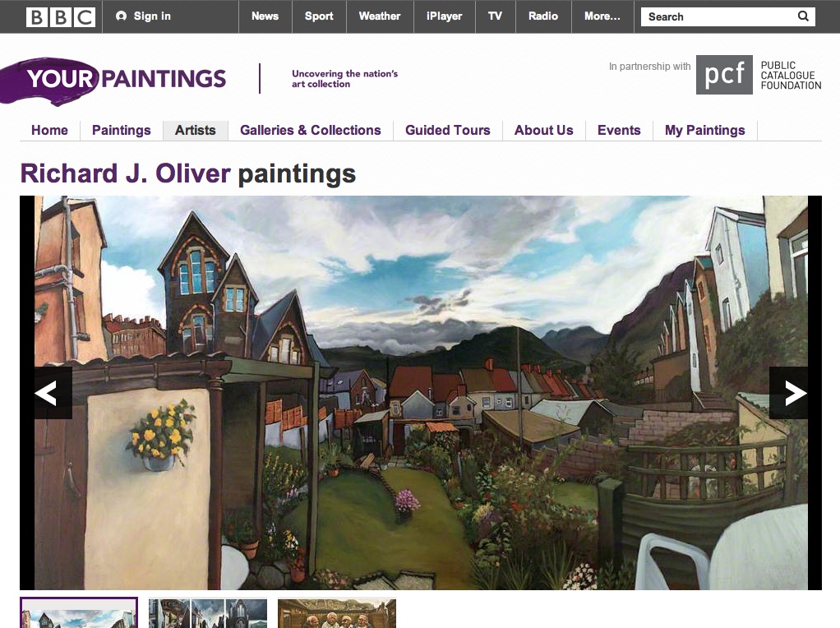Open the Weather link
The width and height of the screenshot is (840, 628).
(380, 16)
